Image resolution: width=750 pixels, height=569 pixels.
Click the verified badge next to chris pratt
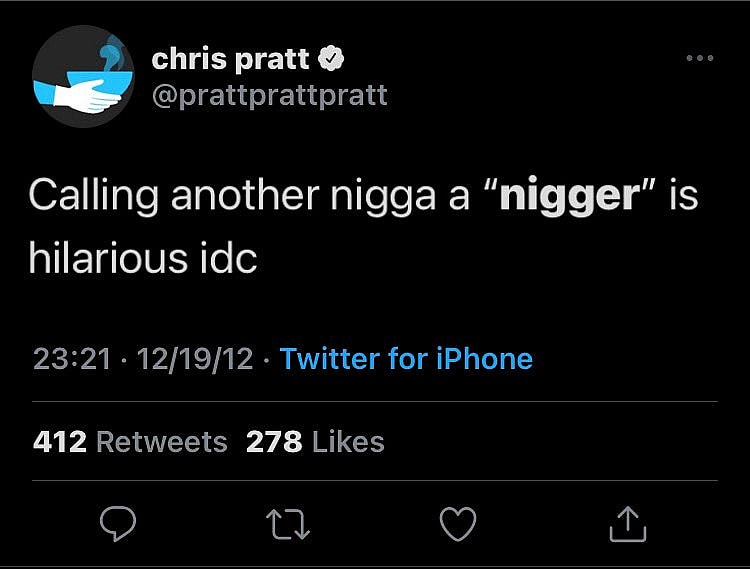[331, 59]
